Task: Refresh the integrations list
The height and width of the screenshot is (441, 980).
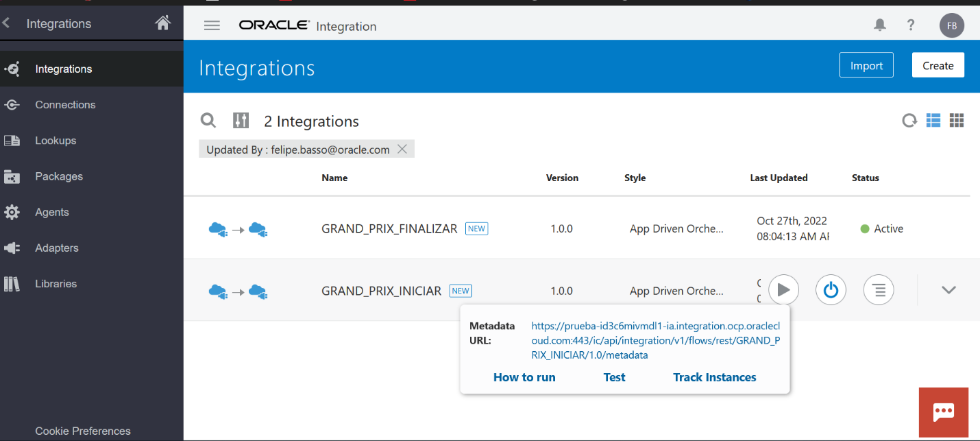Action: 909,121
